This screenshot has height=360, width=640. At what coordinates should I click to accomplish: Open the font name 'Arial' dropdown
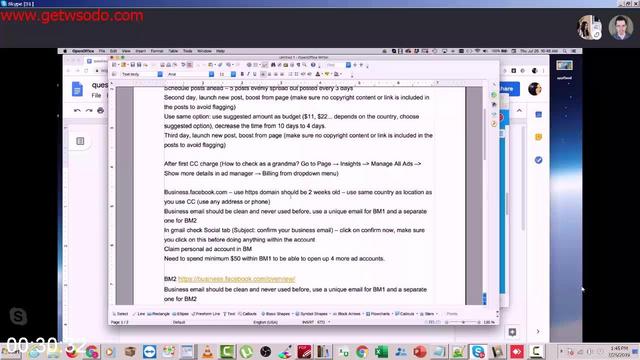coord(211,74)
